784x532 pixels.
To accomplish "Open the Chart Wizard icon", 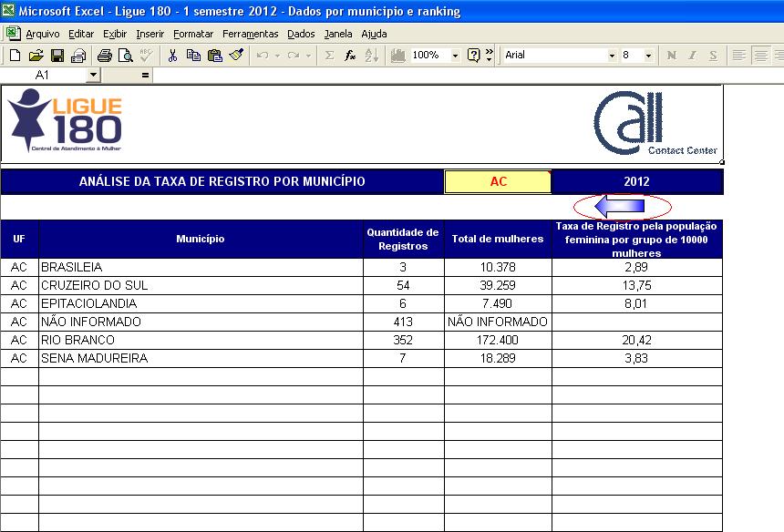I will tap(397, 56).
